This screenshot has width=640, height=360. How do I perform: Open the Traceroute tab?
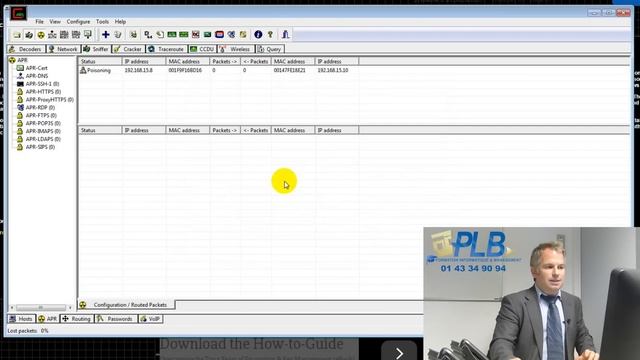(x=166, y=49)
